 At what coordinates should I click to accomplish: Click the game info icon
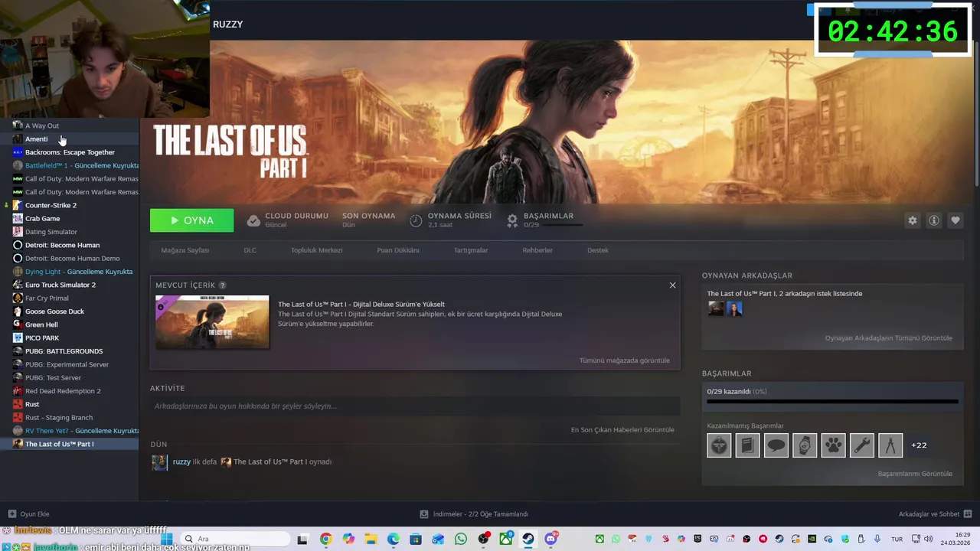click(x=933, y=220)
